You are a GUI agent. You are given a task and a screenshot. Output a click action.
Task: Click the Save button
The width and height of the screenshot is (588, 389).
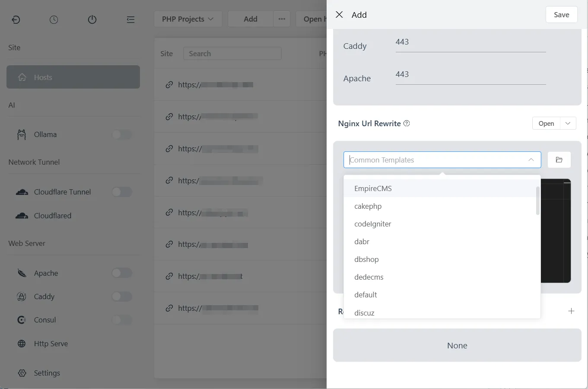point(561,14)
